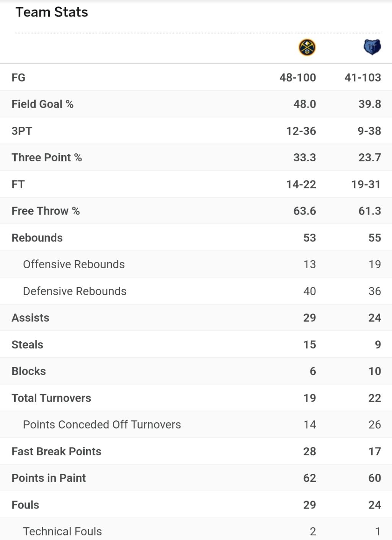Click the Fouls row label
This screenshot has height=540, width=392.
tap(25, 505)
